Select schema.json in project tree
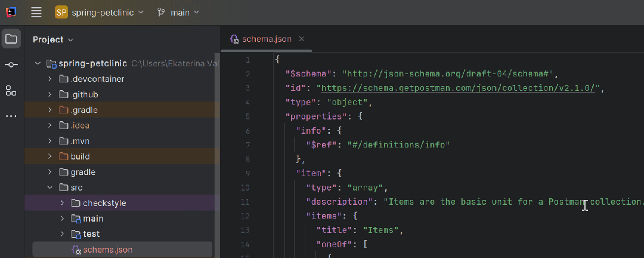This screenshot has height=258, width=644. point(122,250)
